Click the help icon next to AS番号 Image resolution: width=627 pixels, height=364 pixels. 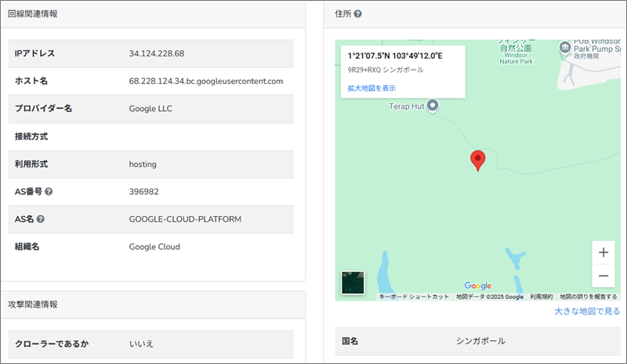49,191
